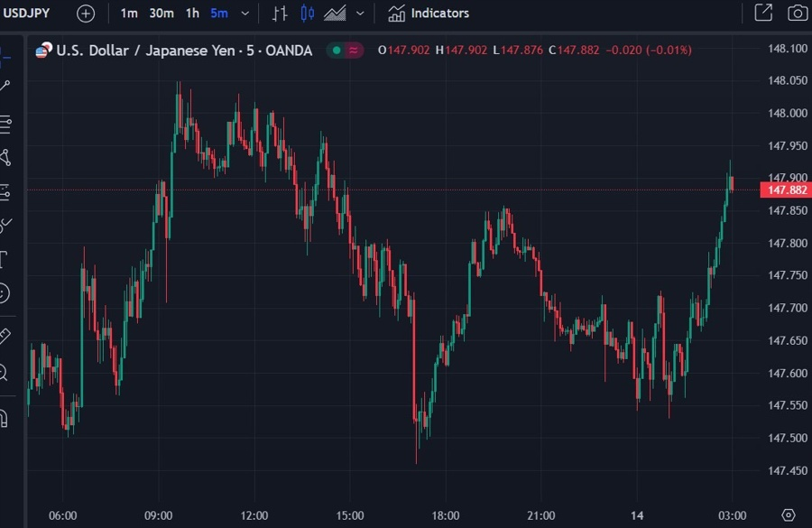Open chart settings gear at bottom right

tap(789, 515)
